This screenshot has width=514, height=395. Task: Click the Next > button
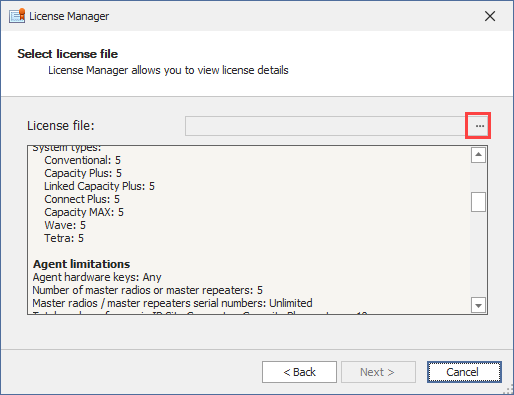pyautogui.click(x=378, y=372)
